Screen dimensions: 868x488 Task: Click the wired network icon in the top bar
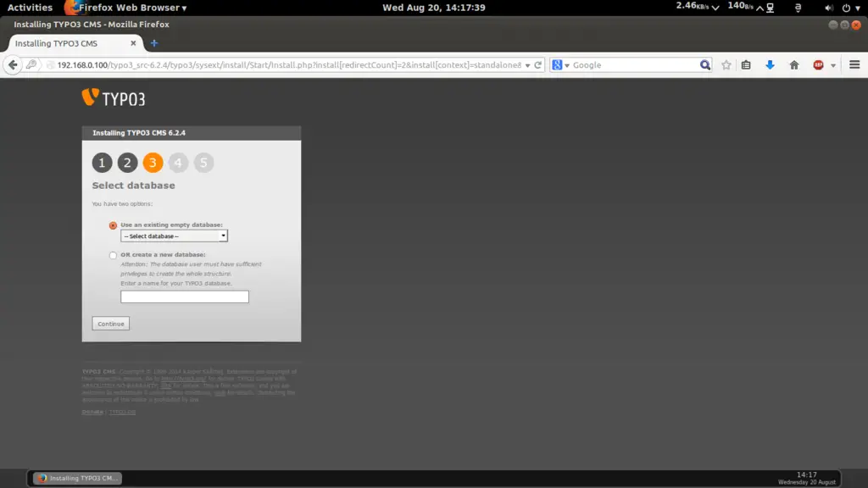click(x=770, y=8)
